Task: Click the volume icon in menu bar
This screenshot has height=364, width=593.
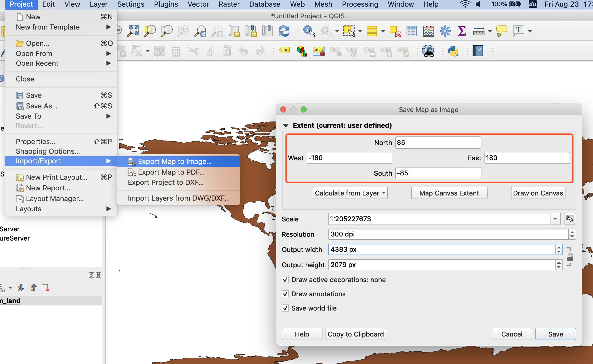Action: click(x=478, y=4)
